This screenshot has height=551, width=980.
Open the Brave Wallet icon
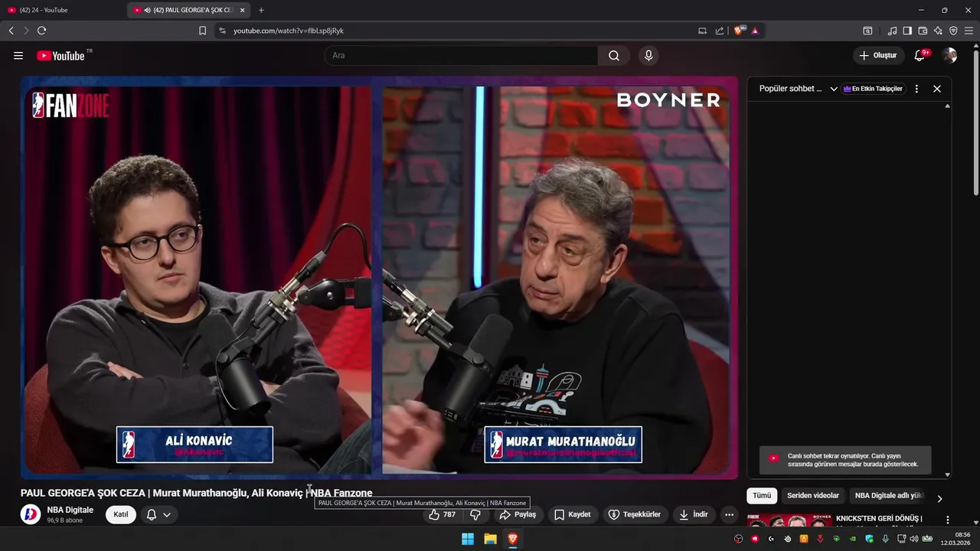(x=923, y=31)
